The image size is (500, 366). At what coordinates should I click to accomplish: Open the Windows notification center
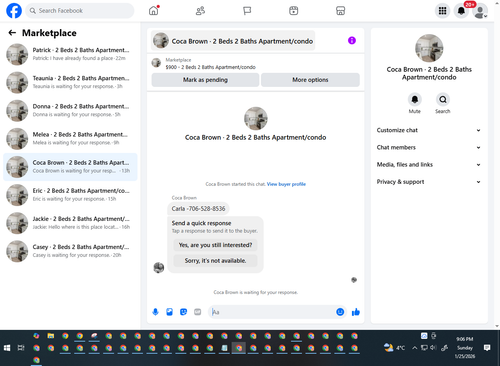coord(487,348)
